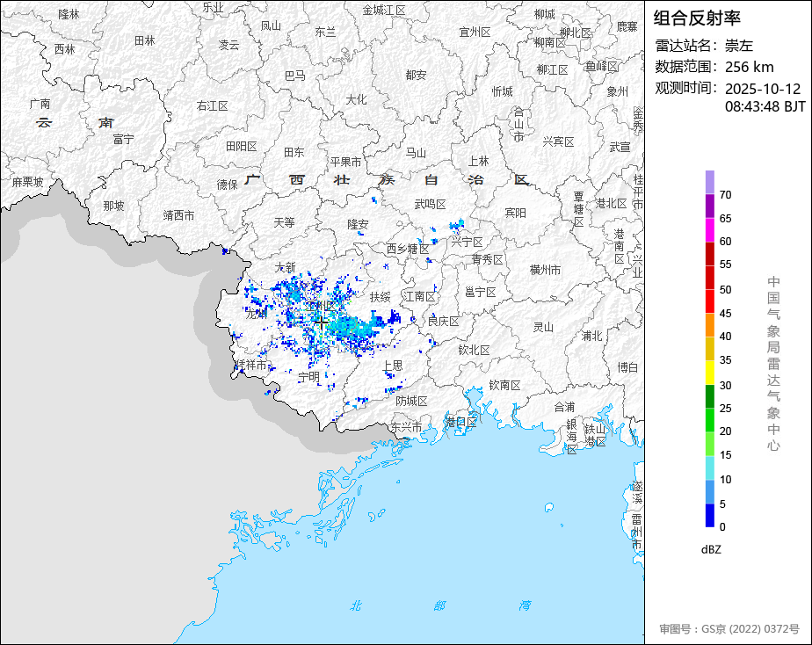Screen dimensions: 812x645
Task: Click the legend value 70
Action: [725, 195]
